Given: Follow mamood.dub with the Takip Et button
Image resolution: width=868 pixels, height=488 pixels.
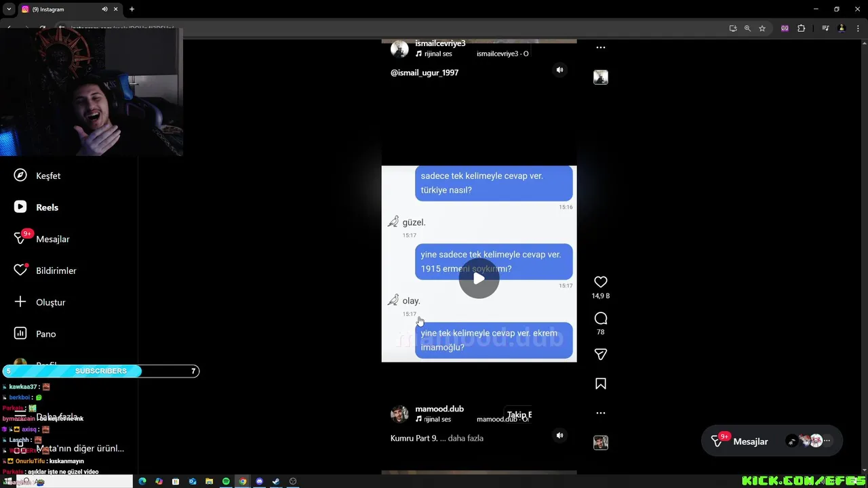Looking at the screenshot, I should pyautogui.click(x=519, y=415).
